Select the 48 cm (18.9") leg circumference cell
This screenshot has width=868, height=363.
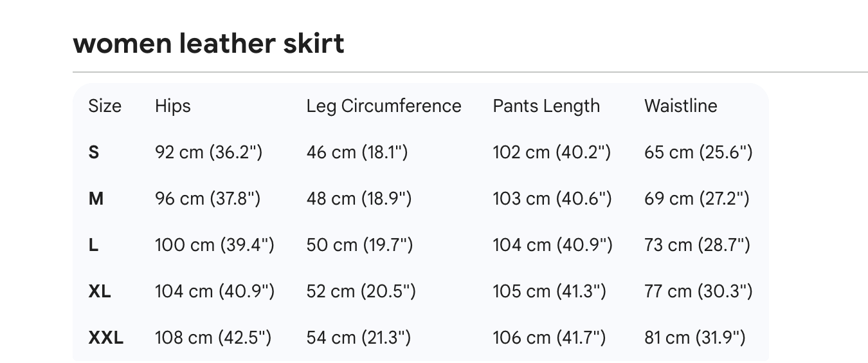tap(358, 199)
